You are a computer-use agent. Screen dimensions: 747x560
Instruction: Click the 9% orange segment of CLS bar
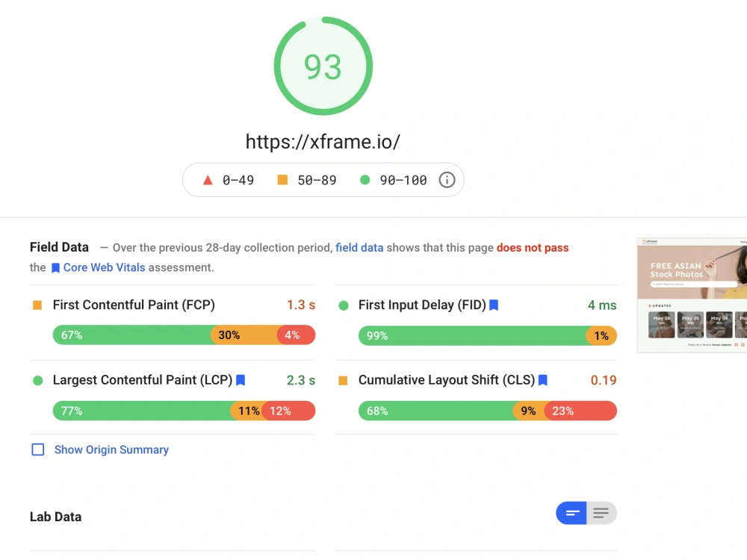(x=529, y=411)
